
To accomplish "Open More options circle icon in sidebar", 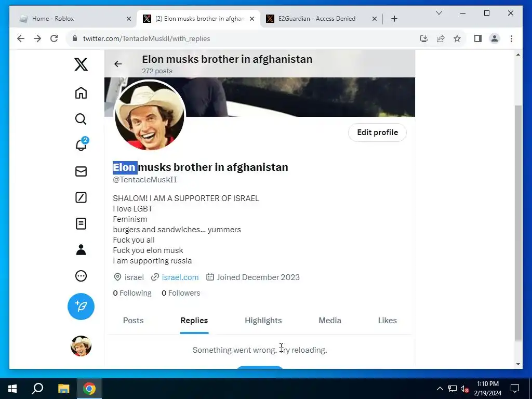I will pos(81,276).
